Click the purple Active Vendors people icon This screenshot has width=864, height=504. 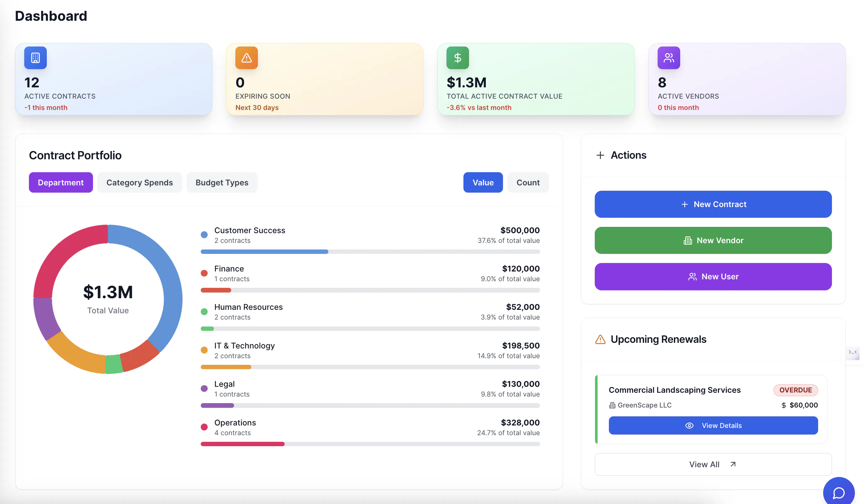669,58
